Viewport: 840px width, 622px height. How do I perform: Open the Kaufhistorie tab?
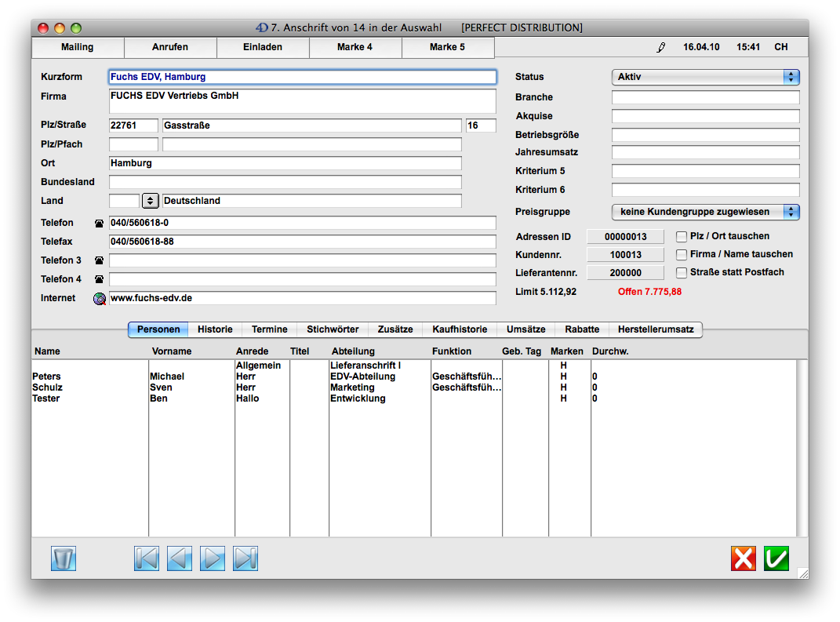[460, 330]
